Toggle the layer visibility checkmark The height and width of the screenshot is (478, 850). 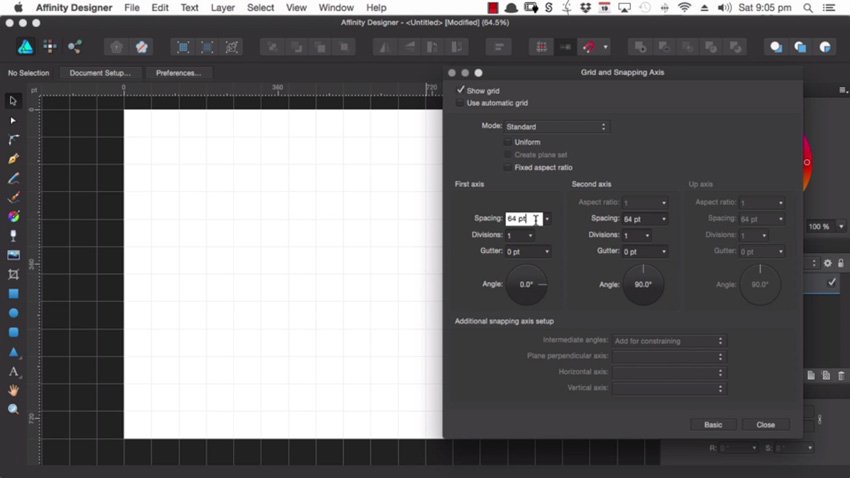click(x=832, y=282)
